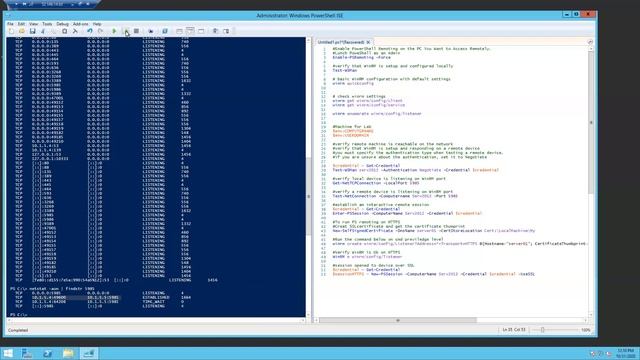
Task: Click the Open script folder icon
Action: click(x=22, y=31)
